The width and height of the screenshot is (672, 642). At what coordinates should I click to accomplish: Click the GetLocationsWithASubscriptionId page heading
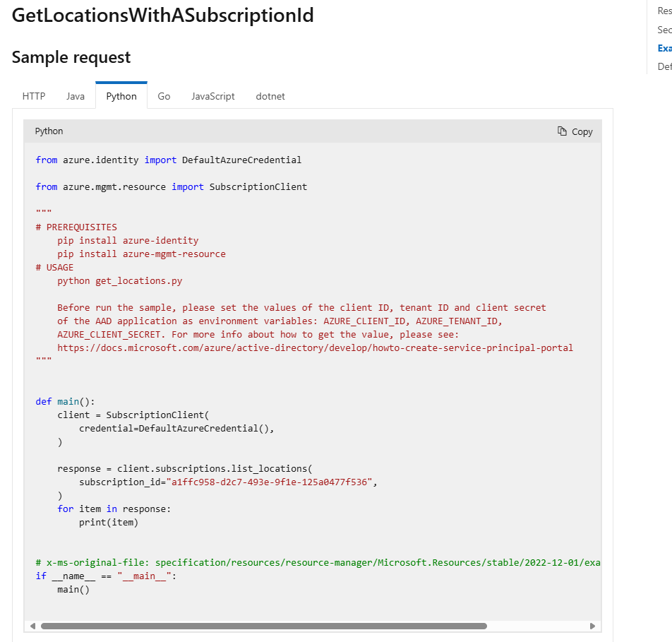(x=162, y=14)
